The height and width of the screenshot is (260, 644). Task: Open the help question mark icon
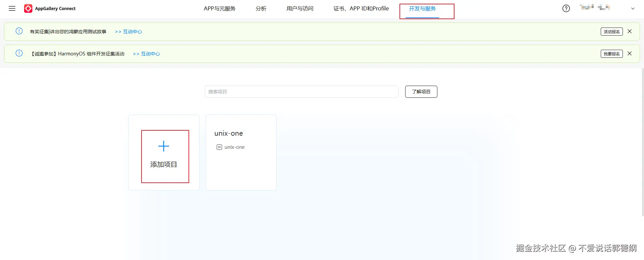tap(566, 8)
